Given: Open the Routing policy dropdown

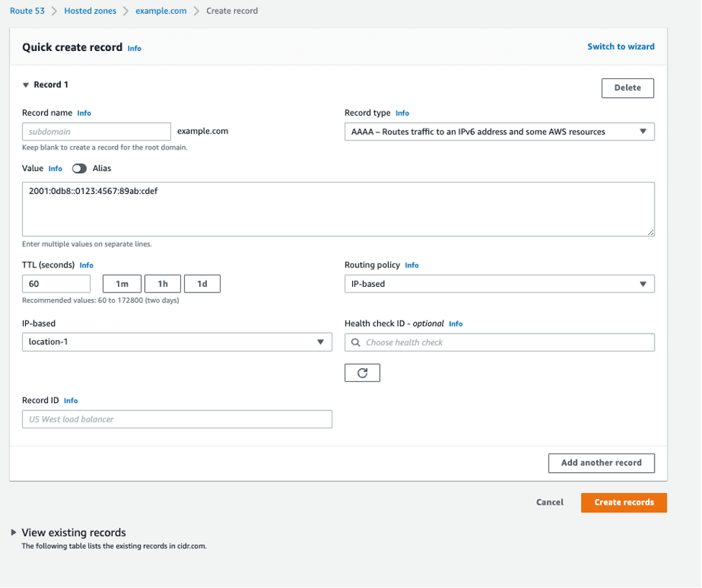Looking at the screenshot, I should tap(499, 284).
